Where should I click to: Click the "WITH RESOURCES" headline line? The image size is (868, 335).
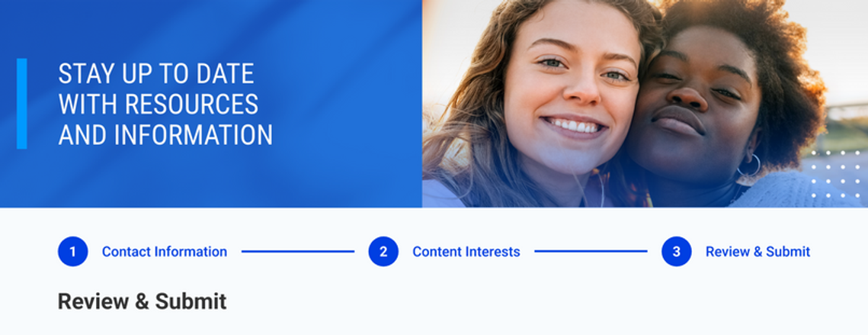pyautogui.click(x=159, y=105)
